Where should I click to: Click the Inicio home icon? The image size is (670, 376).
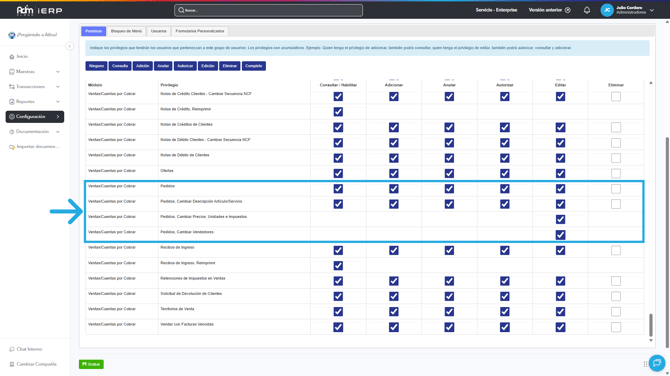[12, 56]
